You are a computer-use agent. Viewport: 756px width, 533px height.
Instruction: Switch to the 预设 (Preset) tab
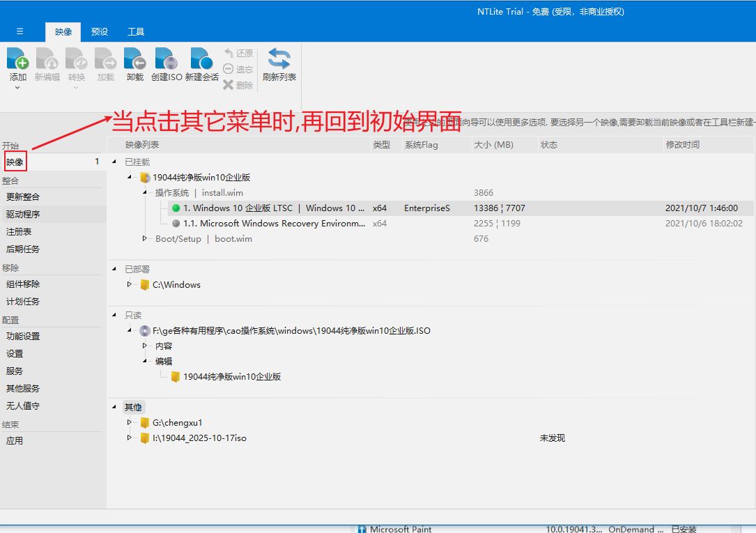pyautogui.click(x=100, y=32)
